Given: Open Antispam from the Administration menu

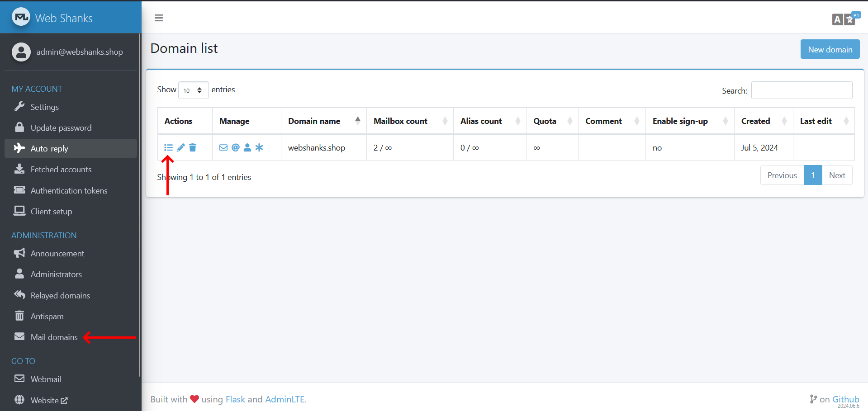Looking at the screenshot, I should click(x=47, y=317).
